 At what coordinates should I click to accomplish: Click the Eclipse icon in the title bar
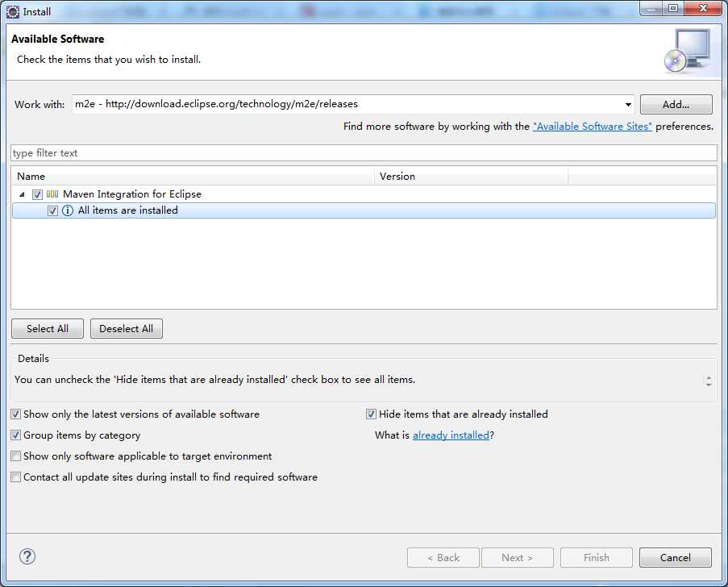(x=13, y=11)
